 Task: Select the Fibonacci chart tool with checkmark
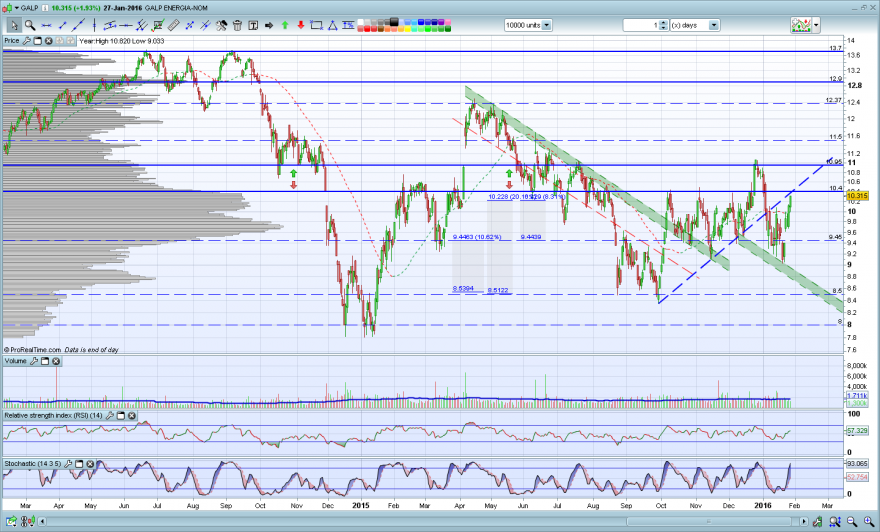pyautogui.click(x=158, y=25)
